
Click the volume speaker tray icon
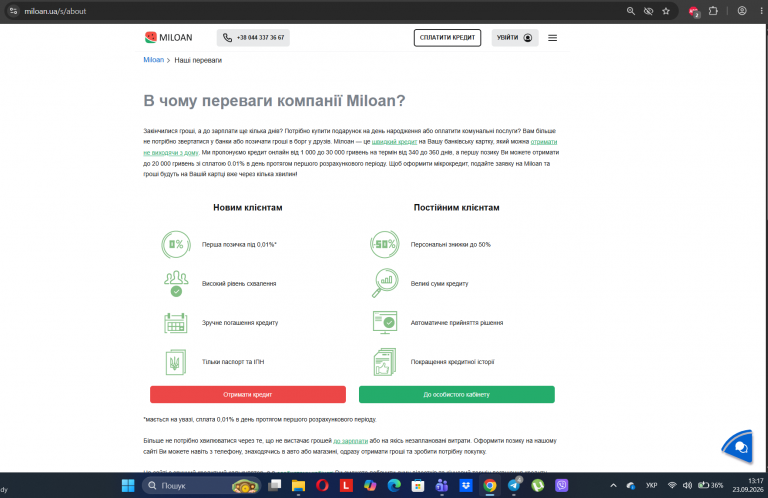[x=687, y=485]
